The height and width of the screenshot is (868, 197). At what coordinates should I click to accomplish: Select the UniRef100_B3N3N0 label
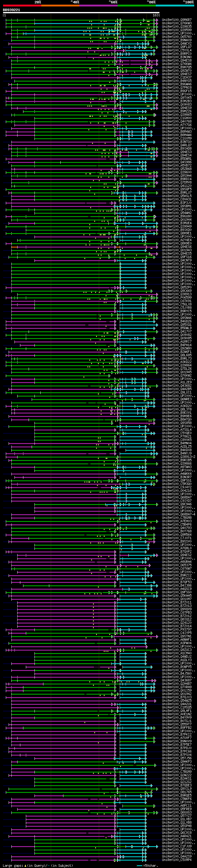point(177,57)
